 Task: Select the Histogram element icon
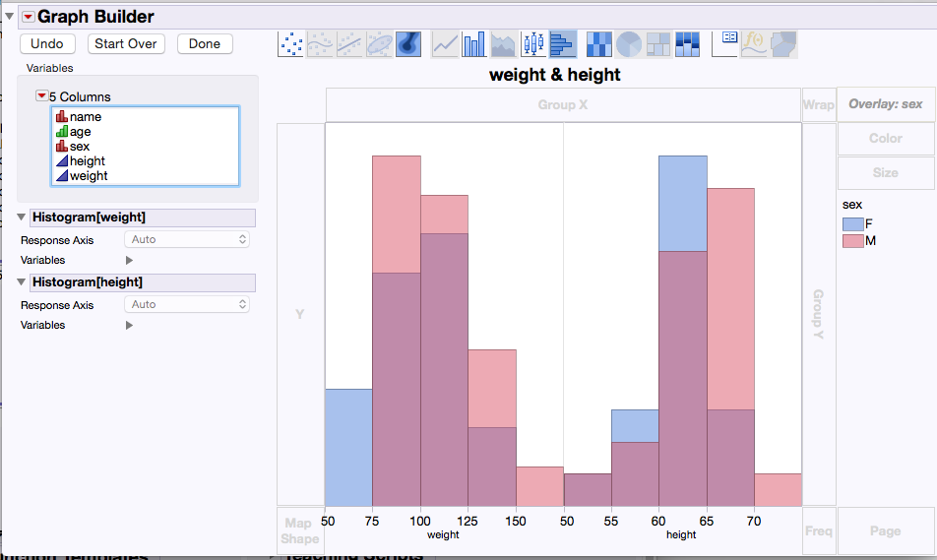coord(562,44)
